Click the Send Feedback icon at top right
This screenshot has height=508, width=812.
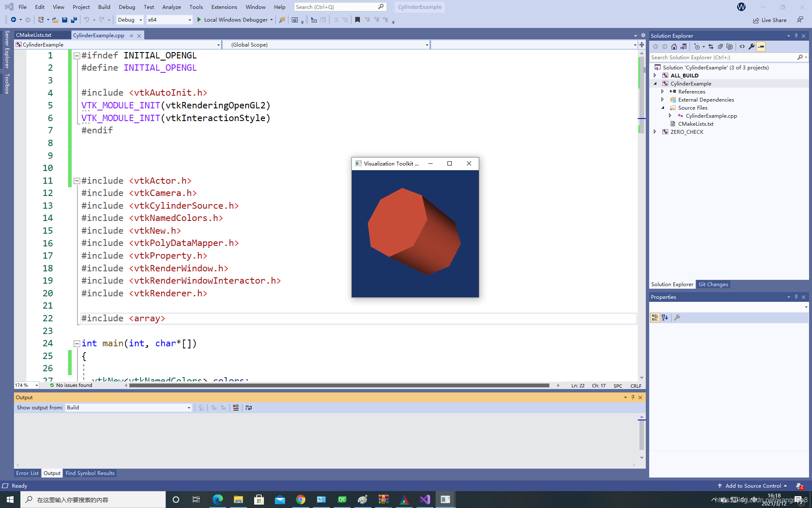(x=800, y=20)
